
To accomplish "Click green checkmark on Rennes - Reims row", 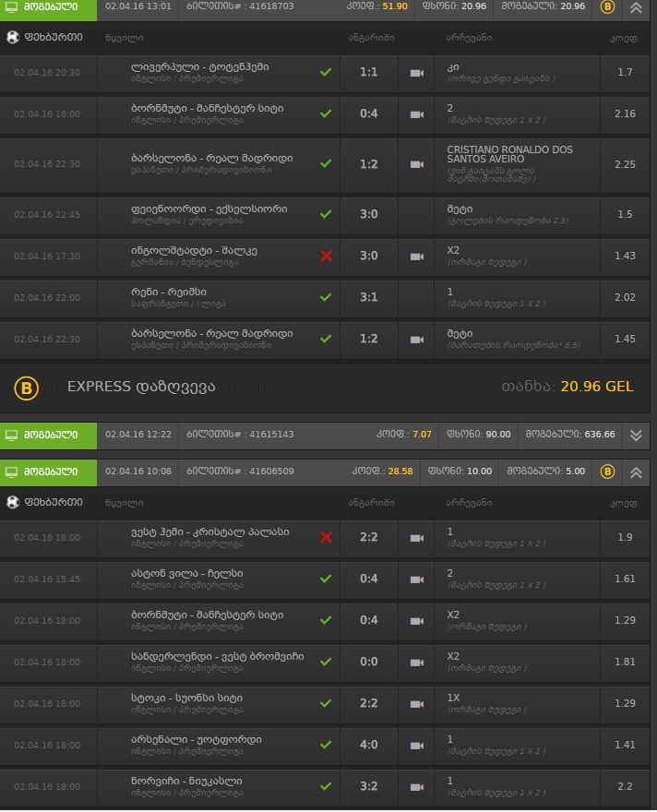I will [x=326, y=297].
